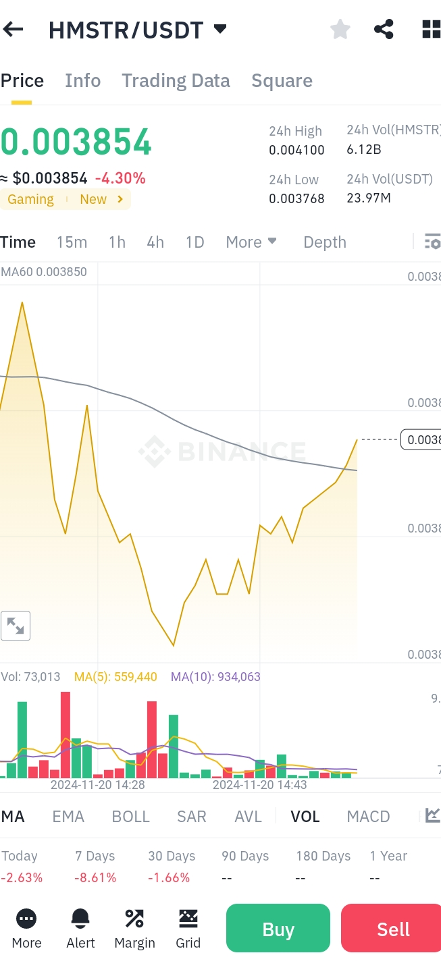Add HMSTR/USDT to favorites with star

(x=340, y=29)
